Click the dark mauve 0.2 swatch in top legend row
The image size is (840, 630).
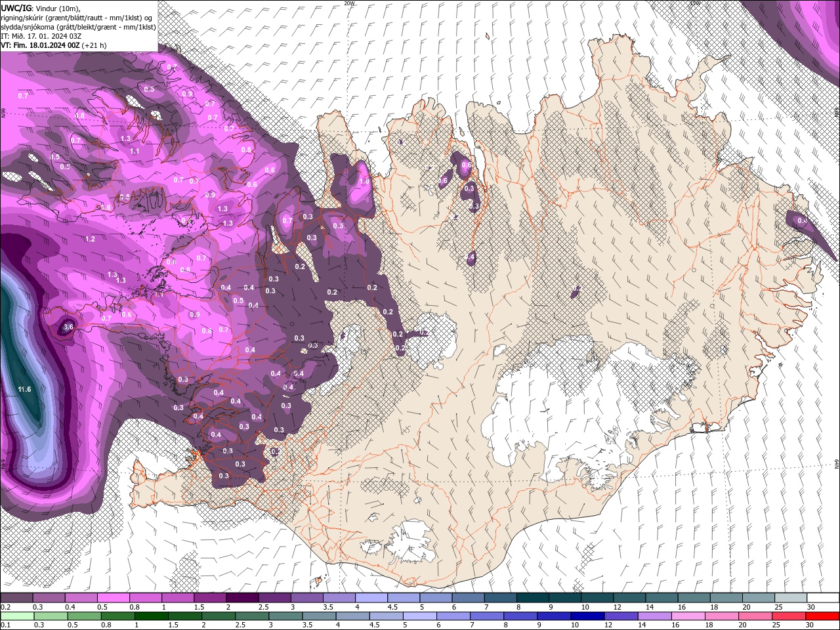(x=16, y=598)
